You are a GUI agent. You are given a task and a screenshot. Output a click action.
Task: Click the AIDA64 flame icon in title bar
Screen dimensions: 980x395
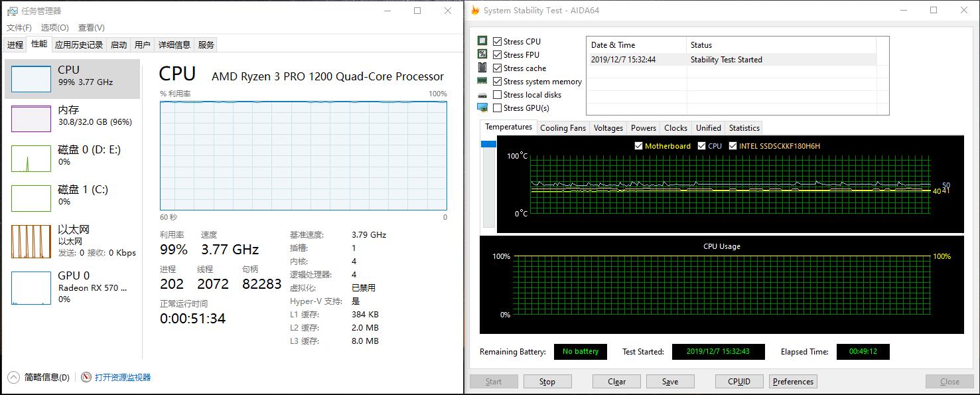[475, 11]
